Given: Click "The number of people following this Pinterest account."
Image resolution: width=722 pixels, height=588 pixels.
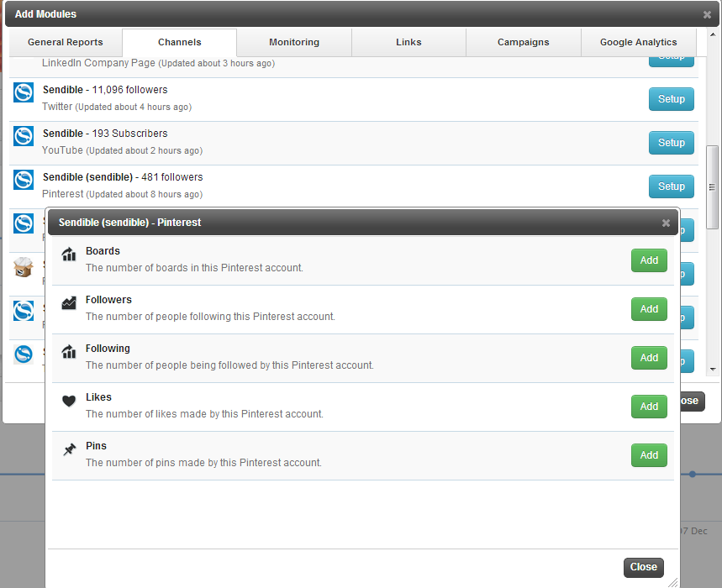Looking at the screenshot, I should tap(210, 317).
